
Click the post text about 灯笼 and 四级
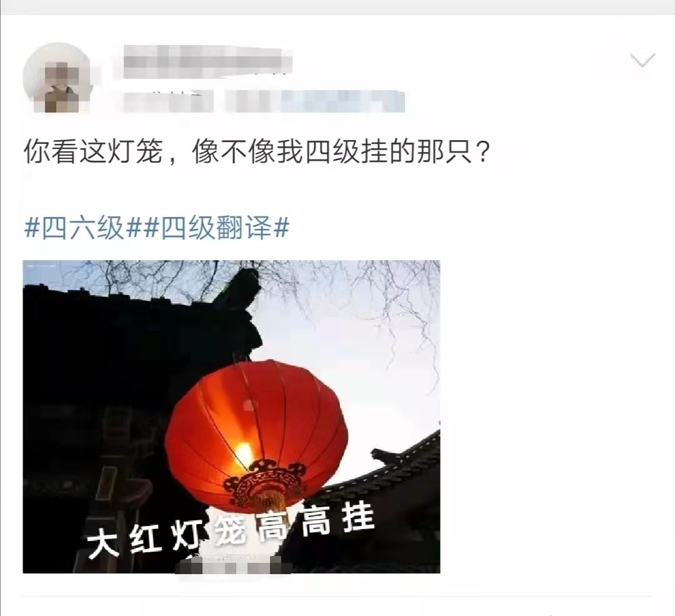(257, 151)
